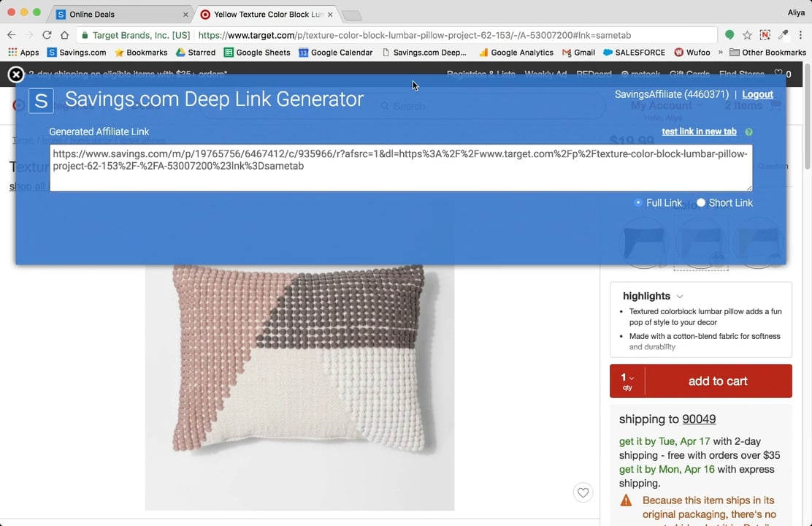Open Wufoo bookmark
This screenshot has width=812, height=526.
click(692, 53)
